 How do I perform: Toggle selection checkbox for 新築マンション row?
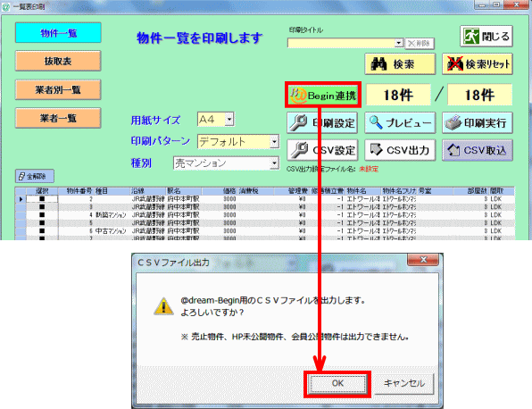[42, 215]
